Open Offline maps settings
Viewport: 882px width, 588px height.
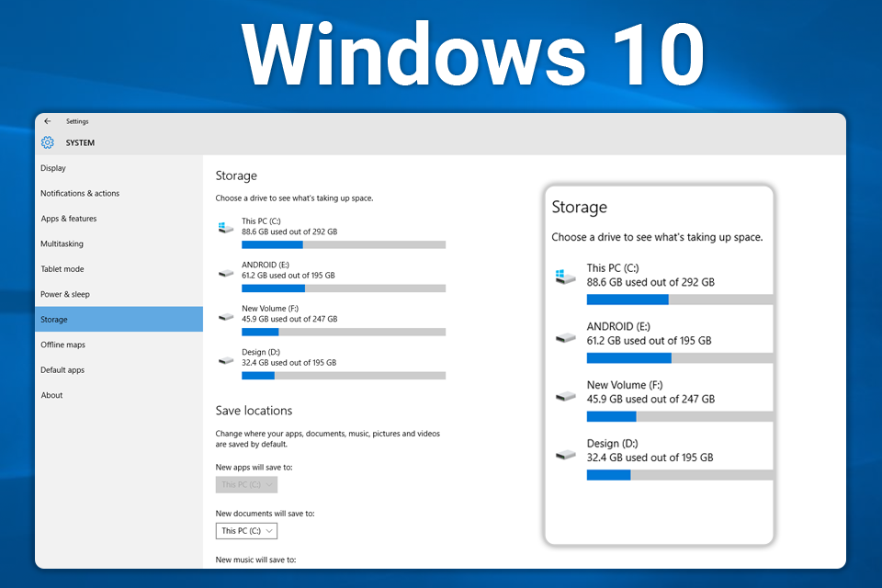119,345
